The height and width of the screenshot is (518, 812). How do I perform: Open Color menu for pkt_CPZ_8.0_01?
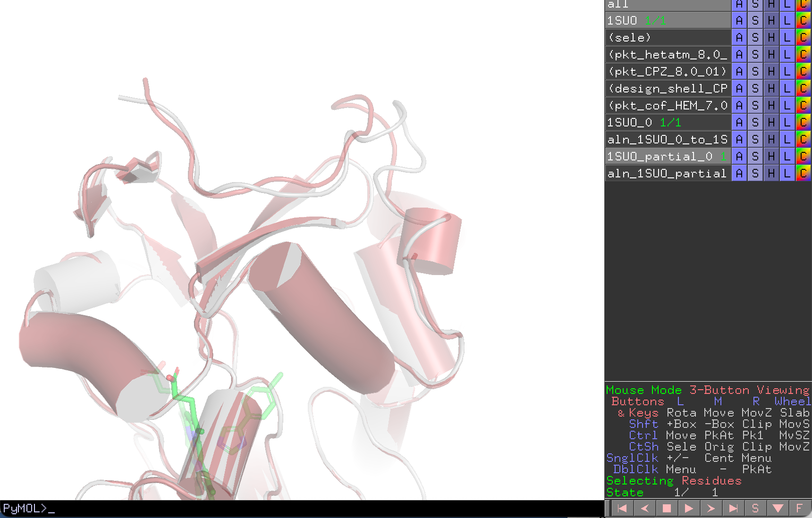[803, 71]
